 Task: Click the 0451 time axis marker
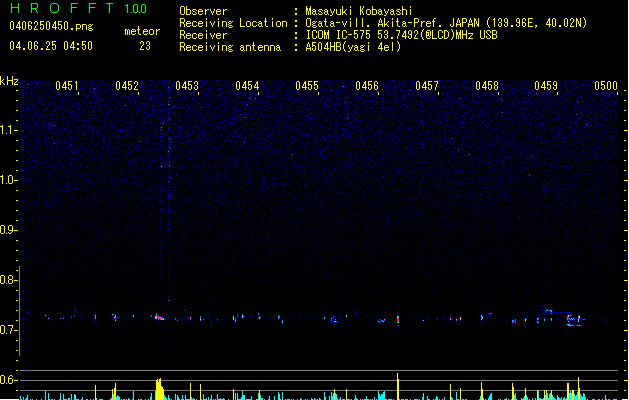pos(67,86)
